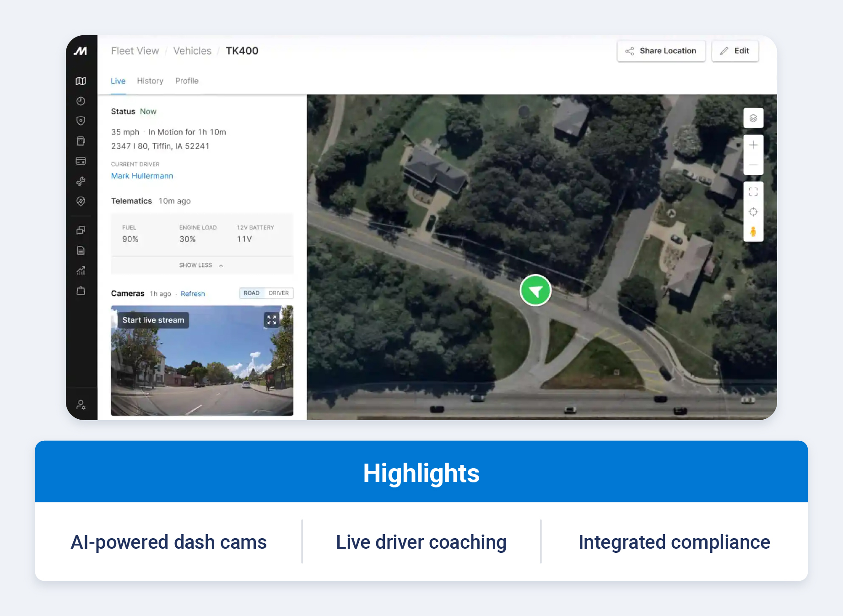Open driver profile for Mark Hullermann
The height and width of the screenshot is (616, 843).
pos(142,176)
